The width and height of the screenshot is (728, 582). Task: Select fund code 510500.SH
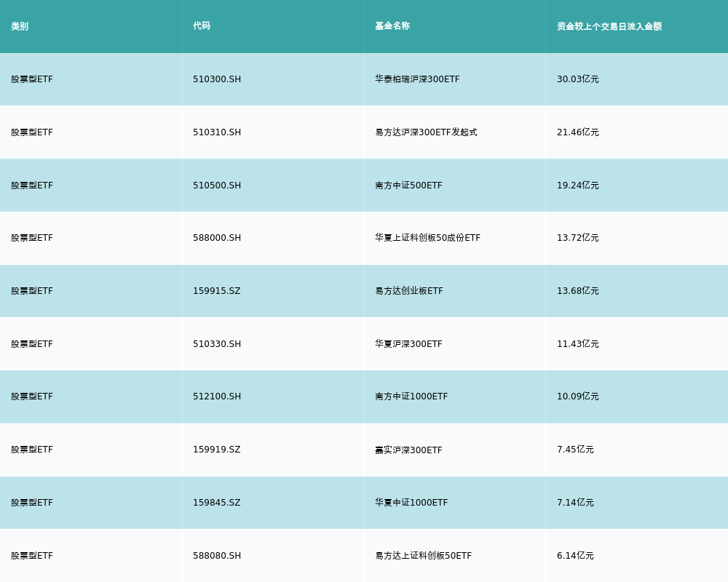(x=217, y=186)
